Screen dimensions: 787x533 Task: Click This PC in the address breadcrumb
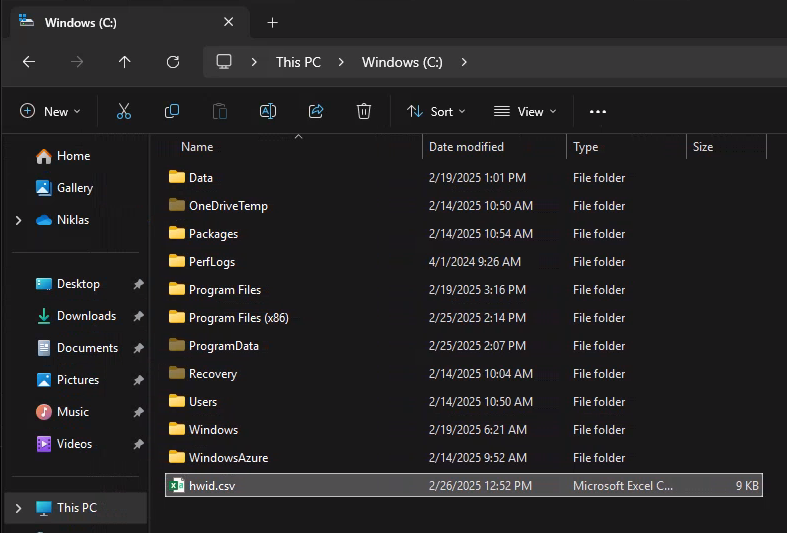[298, 62]
